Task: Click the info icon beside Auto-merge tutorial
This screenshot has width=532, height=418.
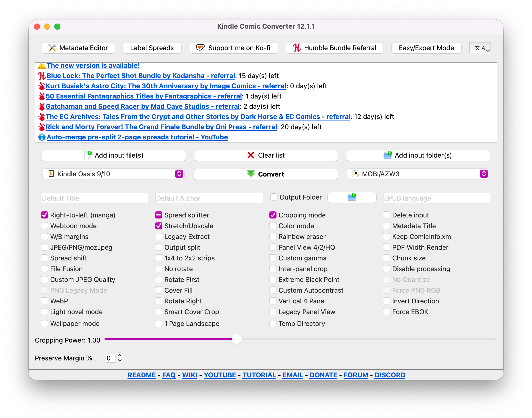Action: coord(42,137)
